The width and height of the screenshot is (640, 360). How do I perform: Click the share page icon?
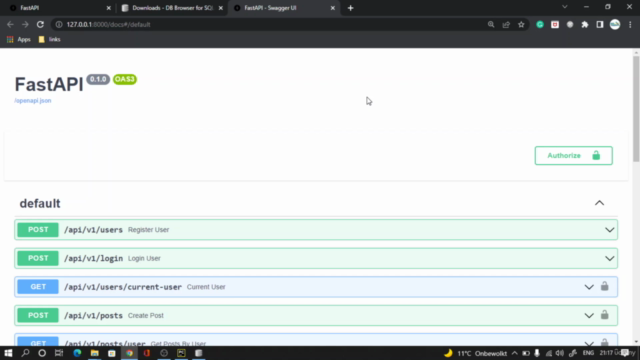(x=506, y=24)
